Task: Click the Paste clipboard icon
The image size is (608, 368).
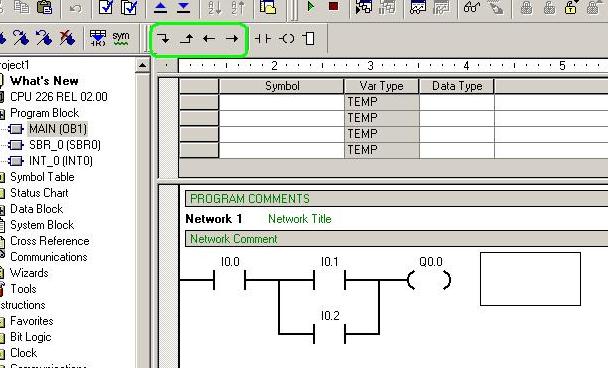Action: pos(45,7)
